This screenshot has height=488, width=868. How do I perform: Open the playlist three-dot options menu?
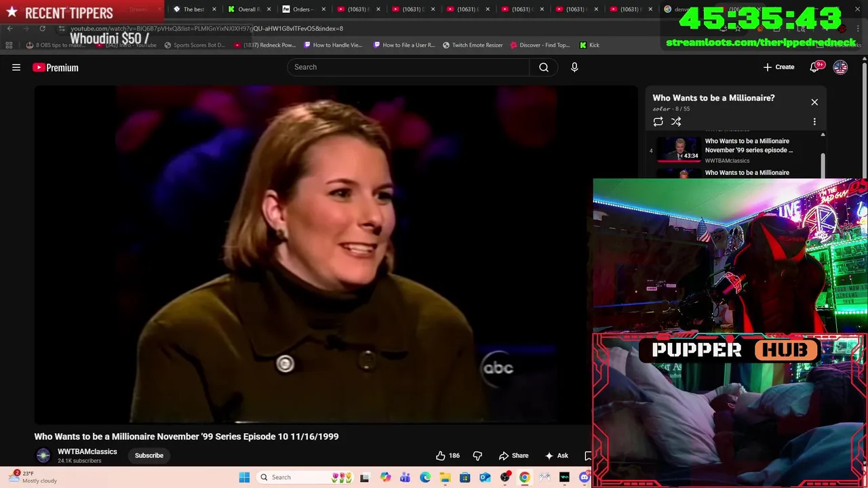pyautogui.click(x=814, y=121)
